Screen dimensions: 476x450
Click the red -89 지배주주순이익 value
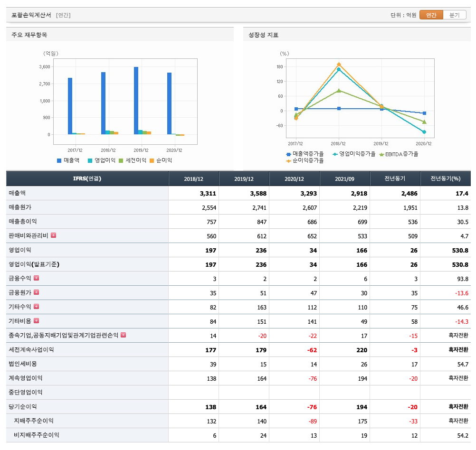coord(313,422)
